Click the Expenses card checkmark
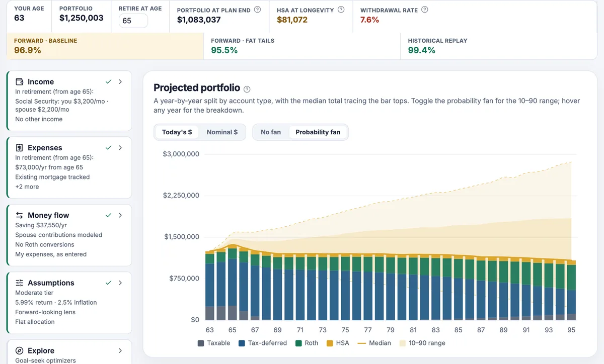The width and height of the screenshot is (604, 364). point(108,148)
